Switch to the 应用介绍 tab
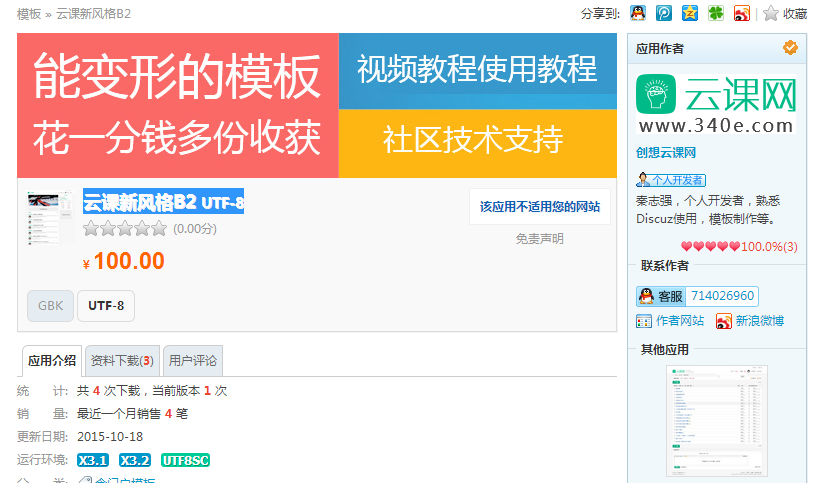The image size is (836, 483). click(x=52, y=361)
